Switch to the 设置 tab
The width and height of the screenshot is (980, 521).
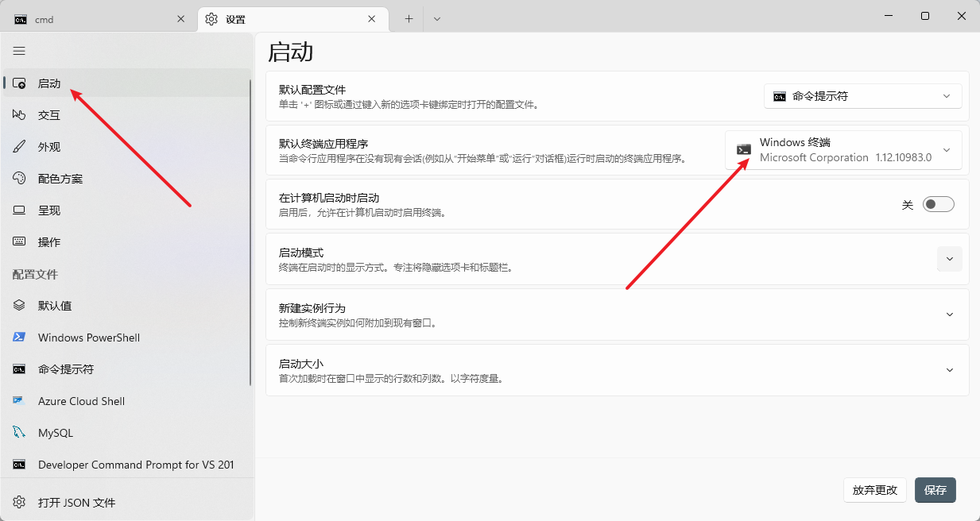pos(293,19)
